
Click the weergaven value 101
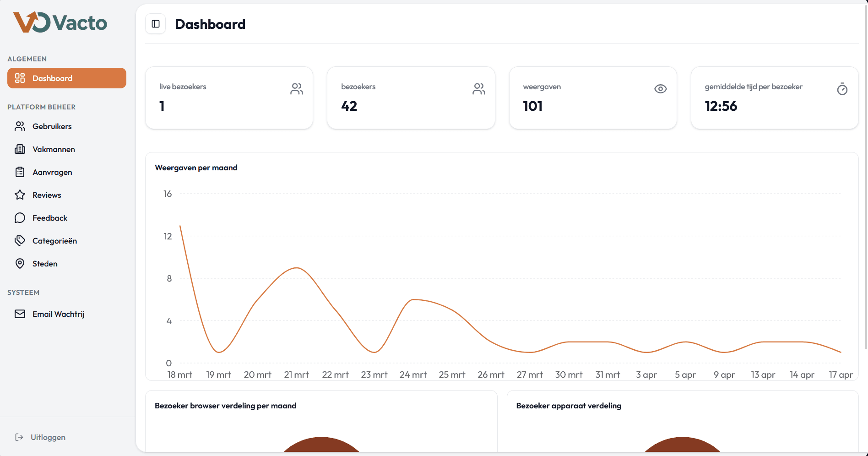click(x=533, y=106)
